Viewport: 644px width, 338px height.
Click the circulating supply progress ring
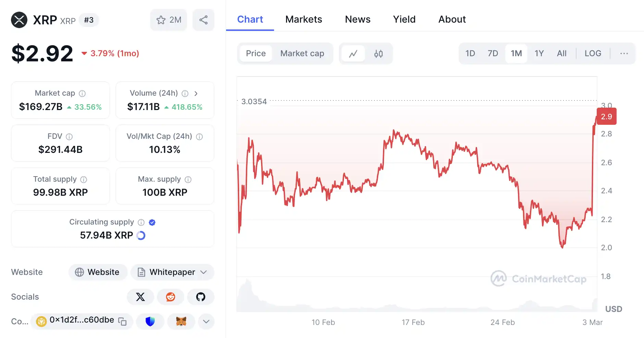tap(141, 236)
